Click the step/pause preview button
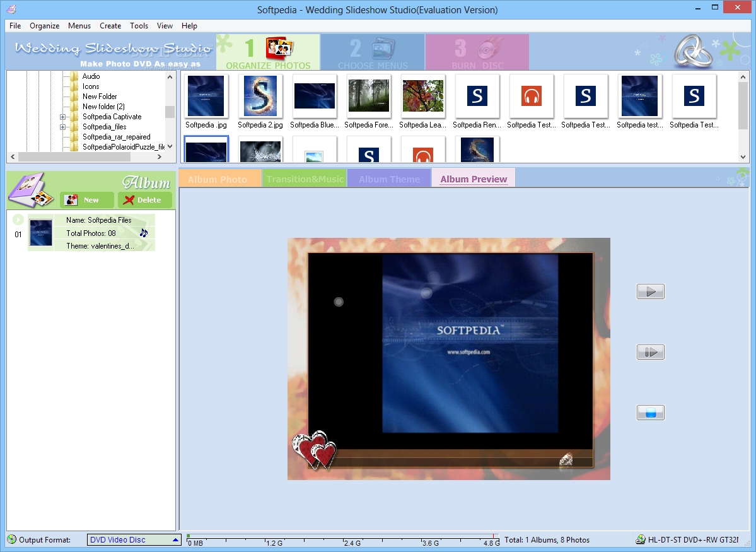756x552 pixels. tap(651, 352)
